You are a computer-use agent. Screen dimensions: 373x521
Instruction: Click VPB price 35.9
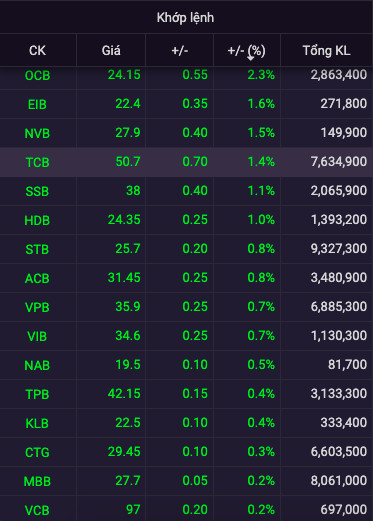point(128,307)
